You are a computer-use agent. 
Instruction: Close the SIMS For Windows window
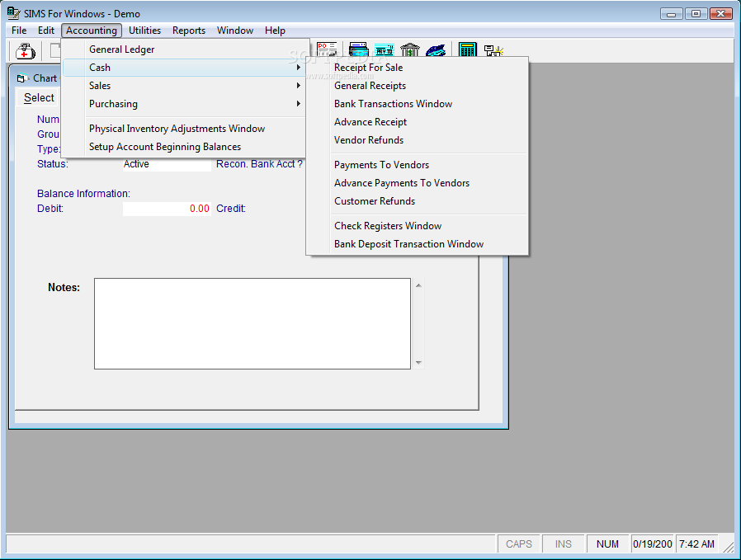(721, 14)
